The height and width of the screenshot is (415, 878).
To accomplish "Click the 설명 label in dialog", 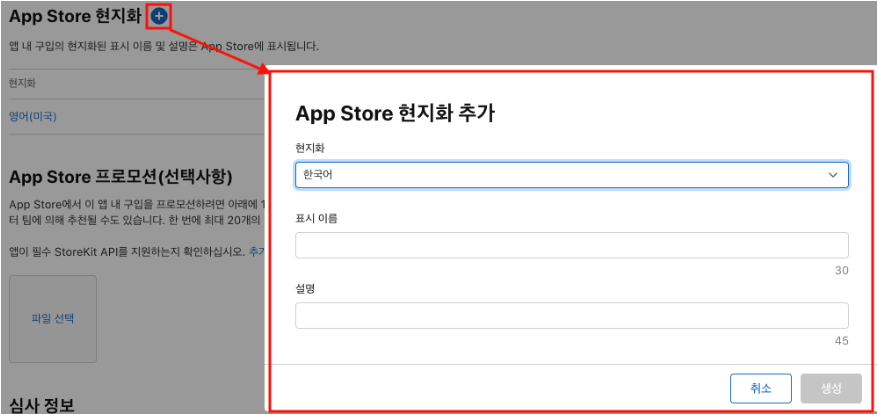I will [x=305, y=290].
